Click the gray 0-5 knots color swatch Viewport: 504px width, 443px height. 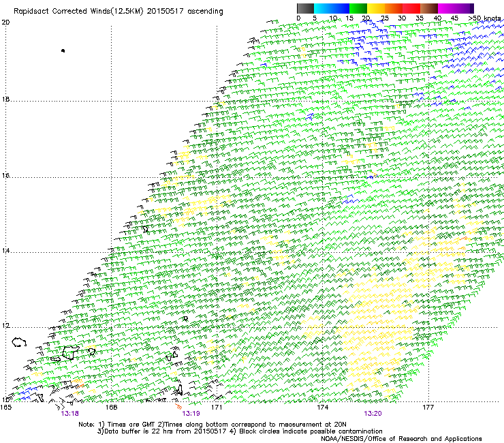point(305,8)
